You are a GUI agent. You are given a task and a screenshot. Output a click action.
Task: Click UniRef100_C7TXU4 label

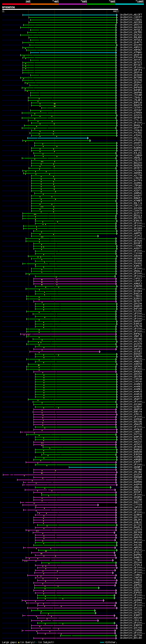131,505
